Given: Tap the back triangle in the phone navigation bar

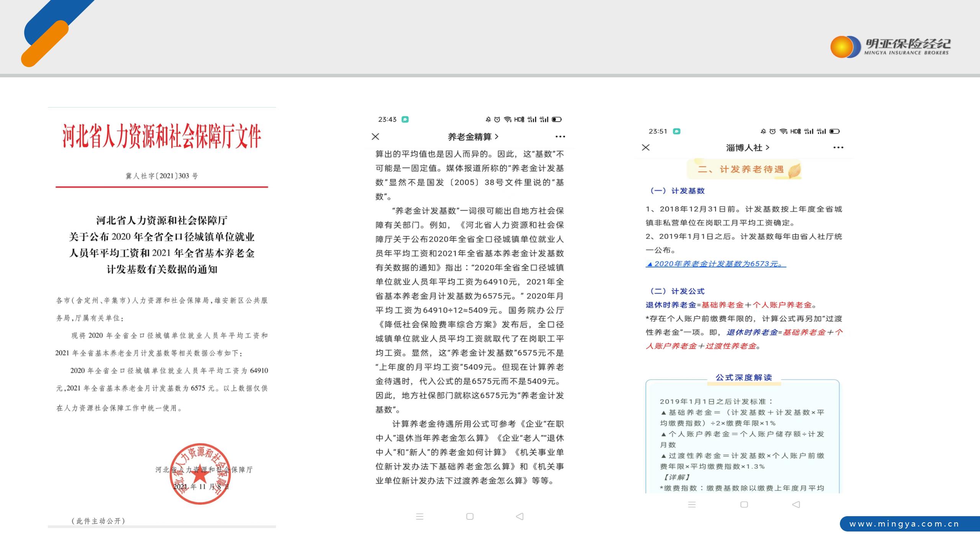Looking at the screenshot, I should pyautogui.click(x=519, y=517).
